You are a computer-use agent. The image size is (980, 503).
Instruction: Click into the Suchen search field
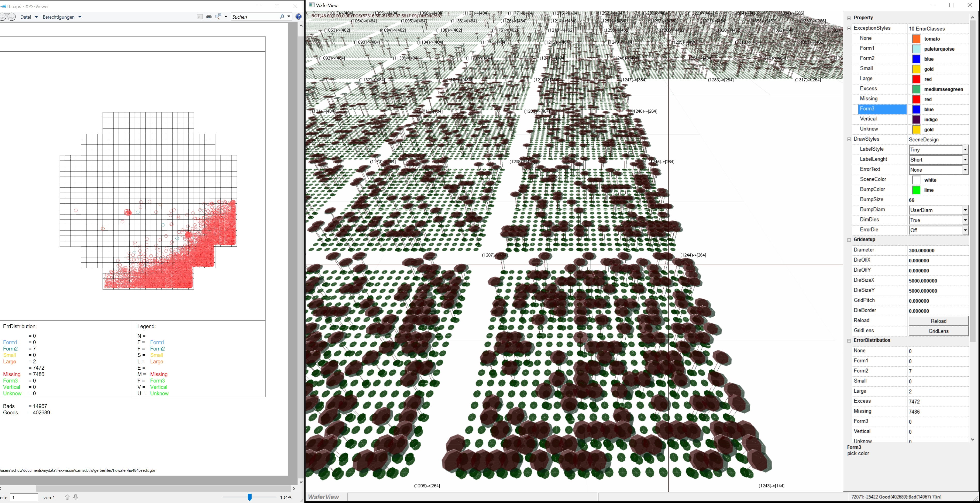pos(254,17)
